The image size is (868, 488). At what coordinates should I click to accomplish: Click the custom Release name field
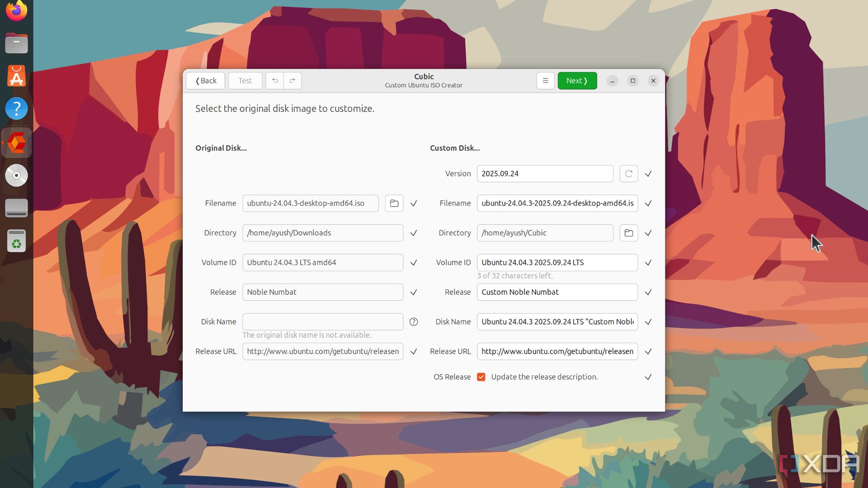[557, 292]
